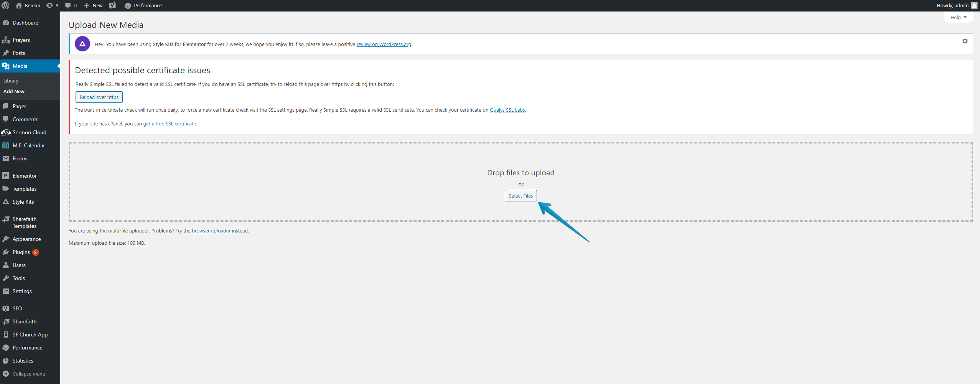Open the M.E. Calendar sidebar item
980x384 pixels.
pyautogui.click(x=28, y=145)
